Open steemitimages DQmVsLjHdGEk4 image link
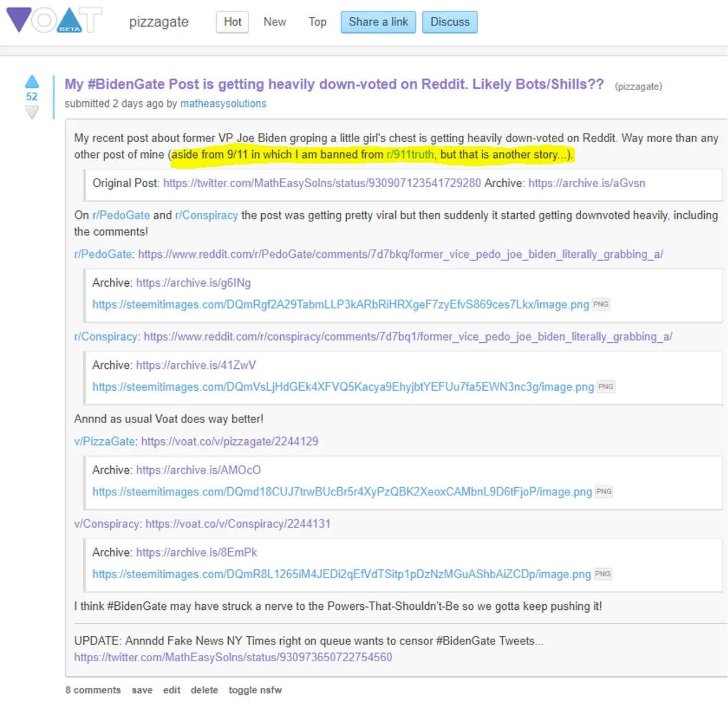Viewport: 728px width, 704px height. pyautogui.click(x=343, y=387)
